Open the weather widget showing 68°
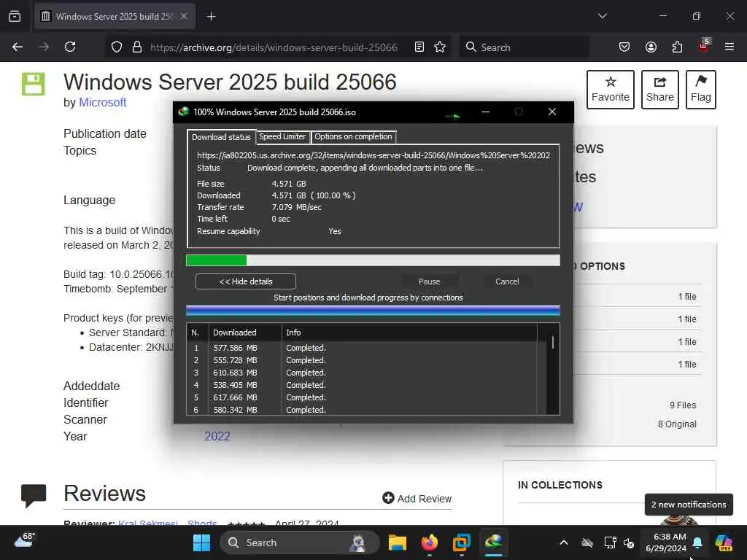Screen dimensions: 747x560 25,540
